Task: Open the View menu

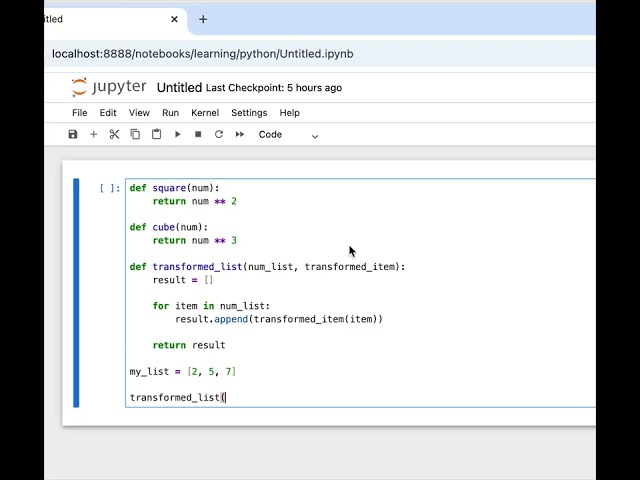Action: (139, 113)
